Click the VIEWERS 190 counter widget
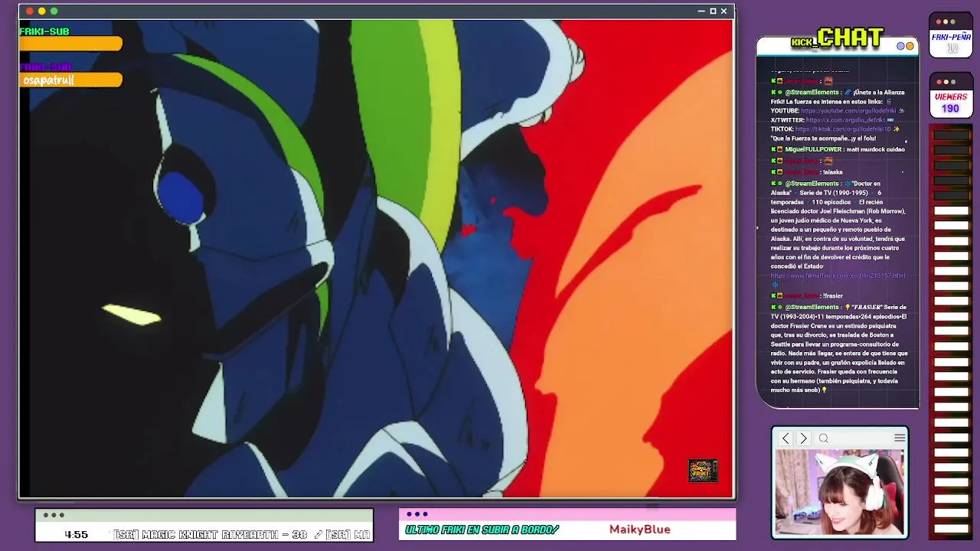The width and height of the screenshot is (980, 551). [x=951, y=96]
